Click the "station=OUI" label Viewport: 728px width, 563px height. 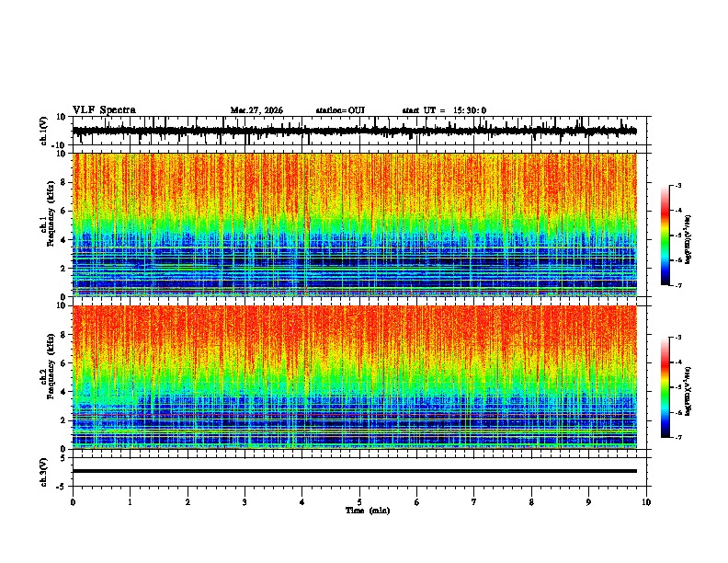340,110
